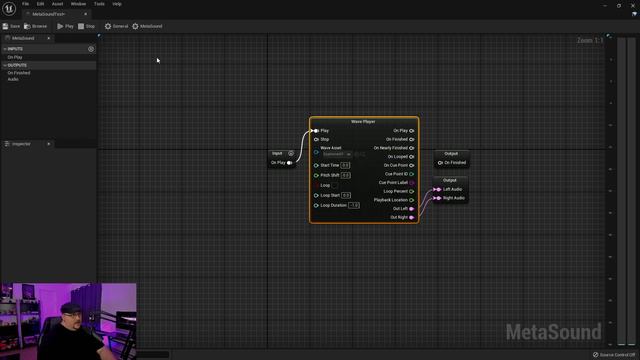This screenshot has width=640, height=360.
Task: Open the Window menu
Action: 78,4
